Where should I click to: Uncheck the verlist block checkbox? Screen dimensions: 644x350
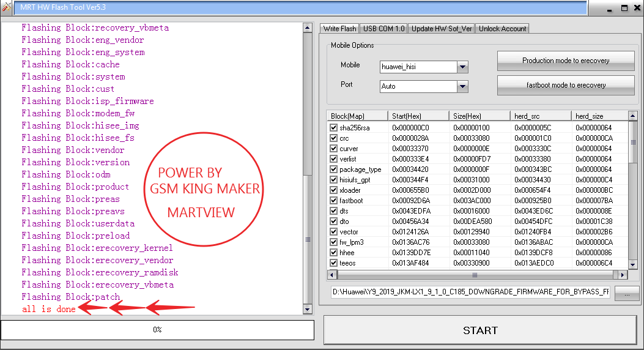(x=333, y=159)
